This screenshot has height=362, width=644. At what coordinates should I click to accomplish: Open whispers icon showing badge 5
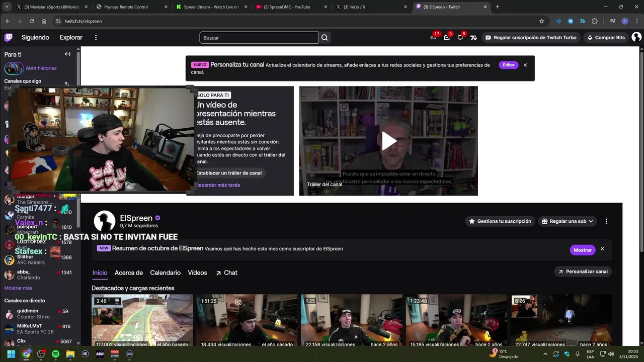click(460, 38)
